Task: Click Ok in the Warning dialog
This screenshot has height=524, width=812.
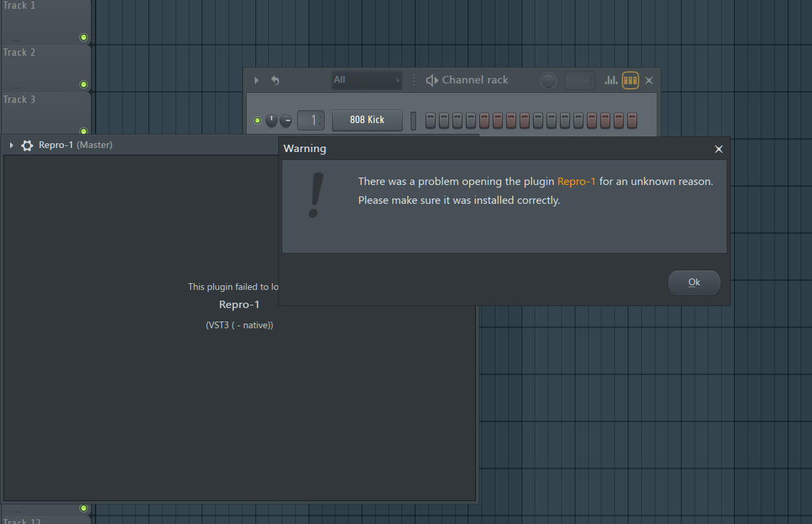Action: pyautogui.click(x=694, y=283)
